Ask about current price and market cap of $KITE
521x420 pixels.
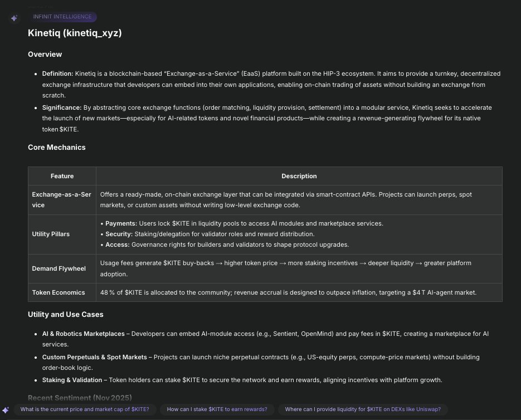pos(85,409)
